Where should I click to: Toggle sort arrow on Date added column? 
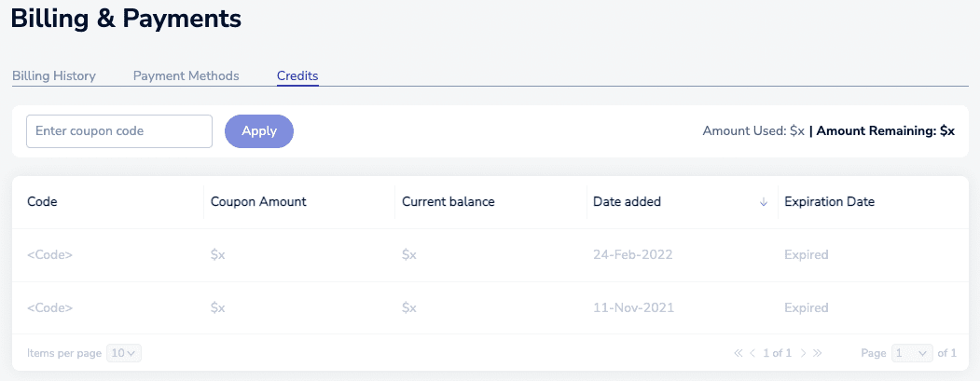pyautogui.click(x=764, y=202)
